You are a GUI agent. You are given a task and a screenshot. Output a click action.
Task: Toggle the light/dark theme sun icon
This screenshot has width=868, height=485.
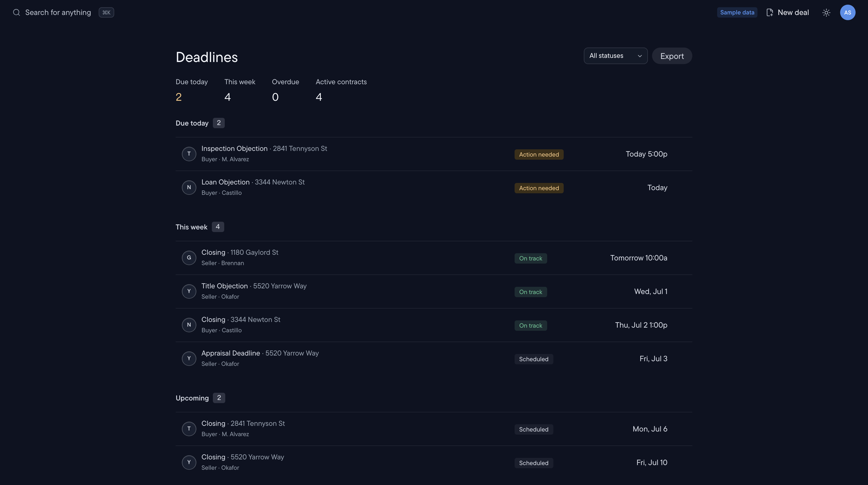(x=826, y=12)
